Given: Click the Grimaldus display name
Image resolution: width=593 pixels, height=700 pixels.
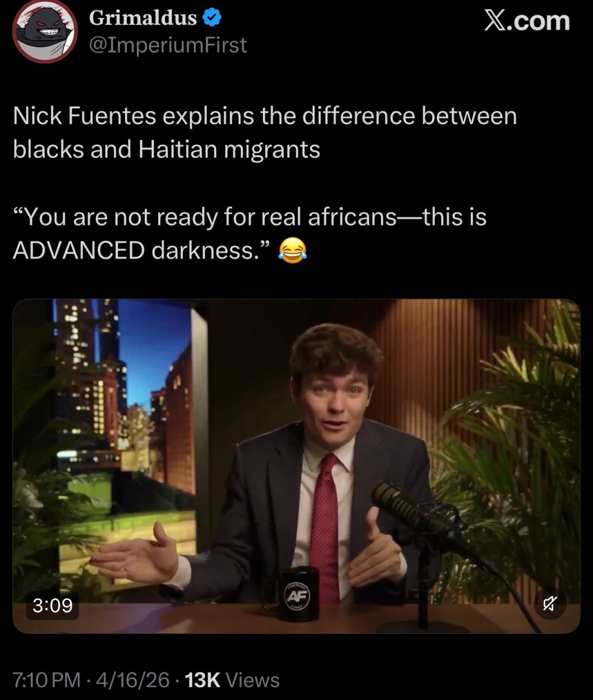Looking at the screenshot, I should point(143,18).
